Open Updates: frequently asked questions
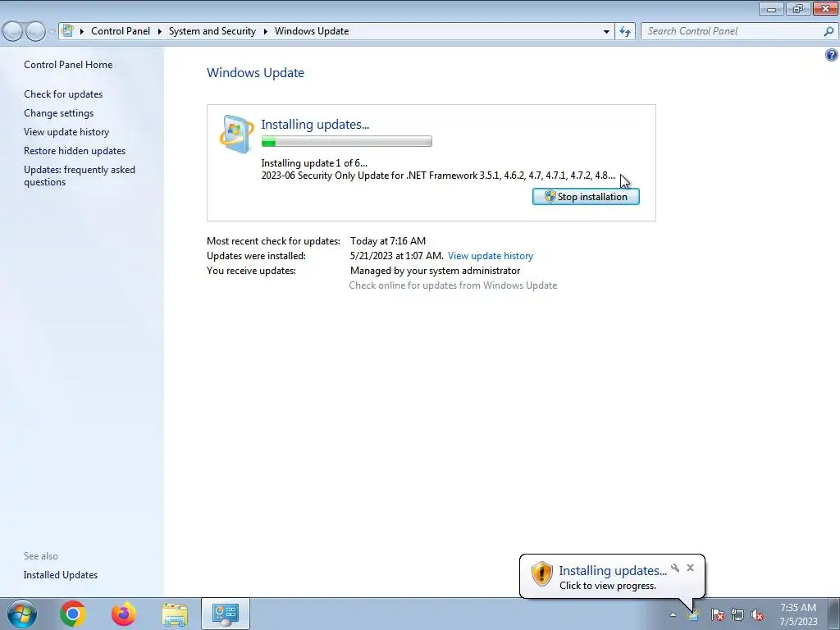 [x=80, y=176]
